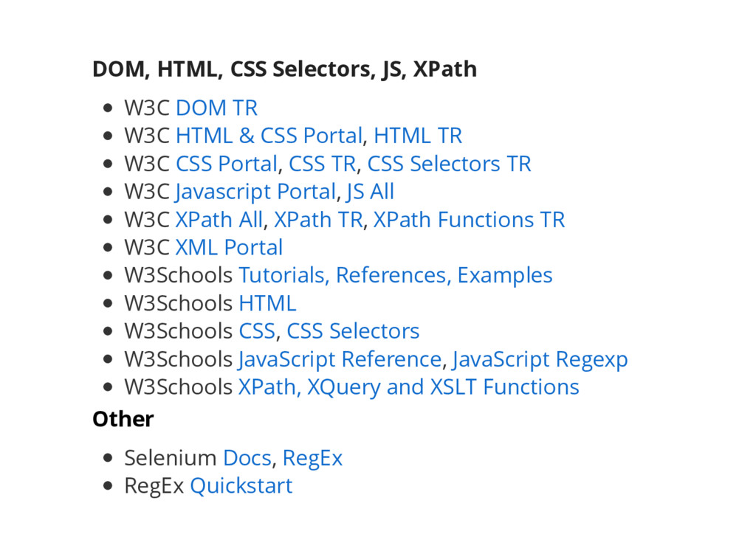Open the XPath All link

tap(219, 220)
